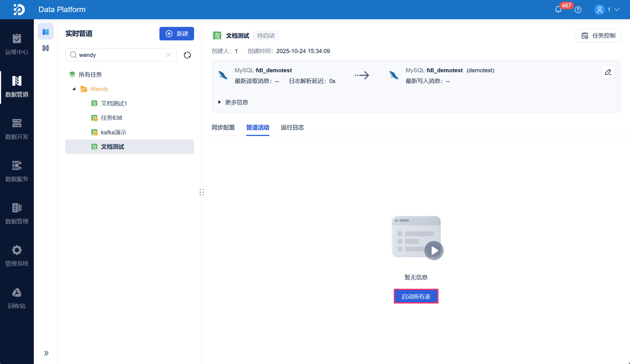Clear the wendy search text
Image resolution: width=630 pixels, height=364 pixels.
(x=169, y=55)
